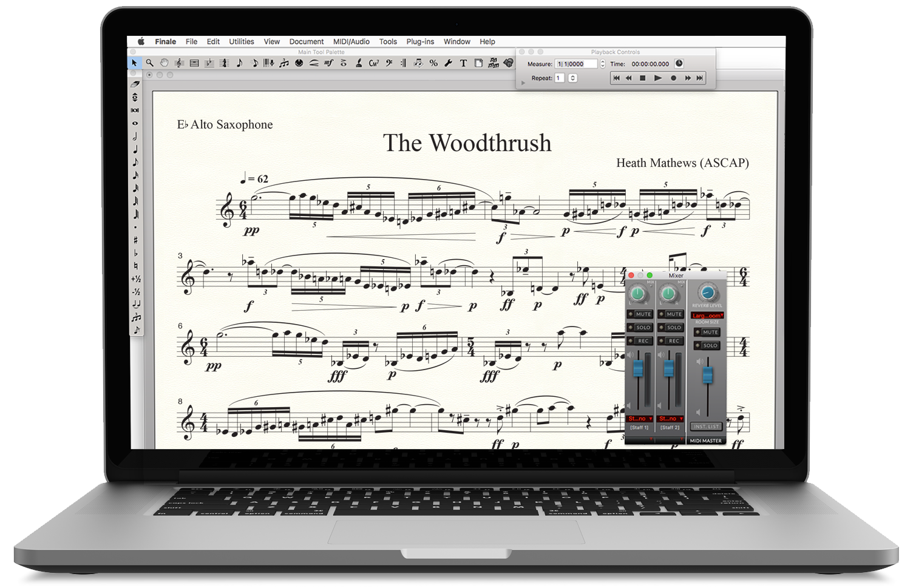Image resolution: width=916 pixels, height=588 pixels.
Task: Select the Chord tool (CM7)
Action: 374,63
